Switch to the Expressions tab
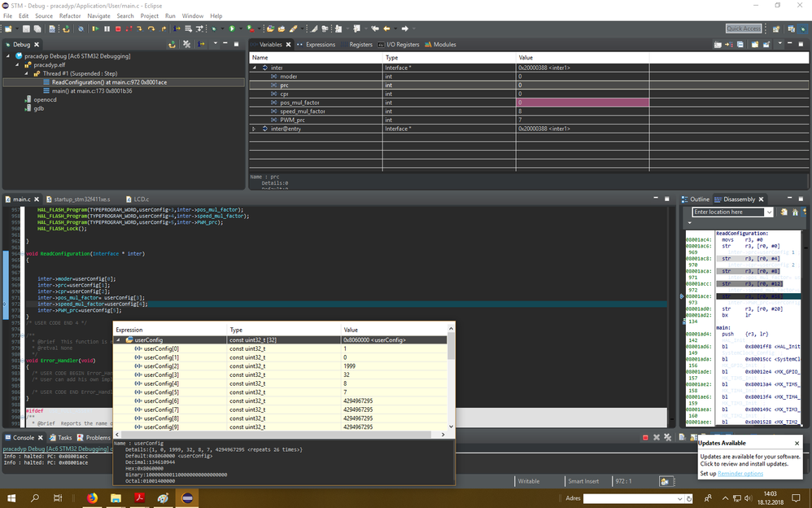Screen dimensions: 812x508 point(320,45)
